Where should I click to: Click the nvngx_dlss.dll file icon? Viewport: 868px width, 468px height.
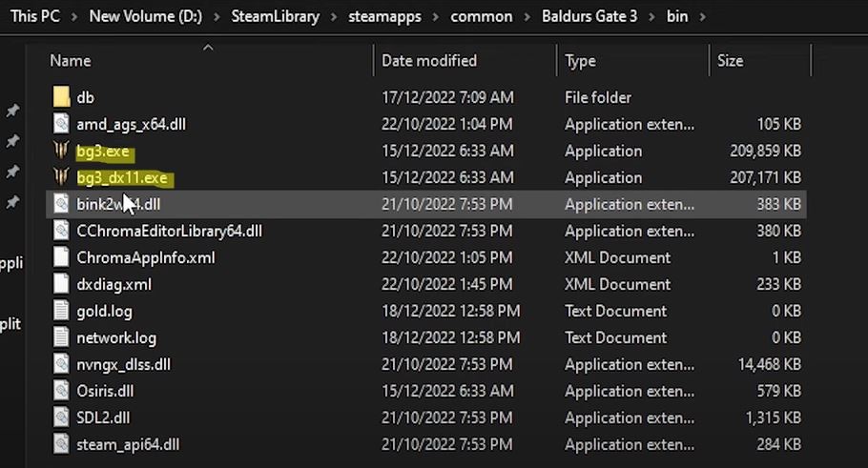(61, 363)
